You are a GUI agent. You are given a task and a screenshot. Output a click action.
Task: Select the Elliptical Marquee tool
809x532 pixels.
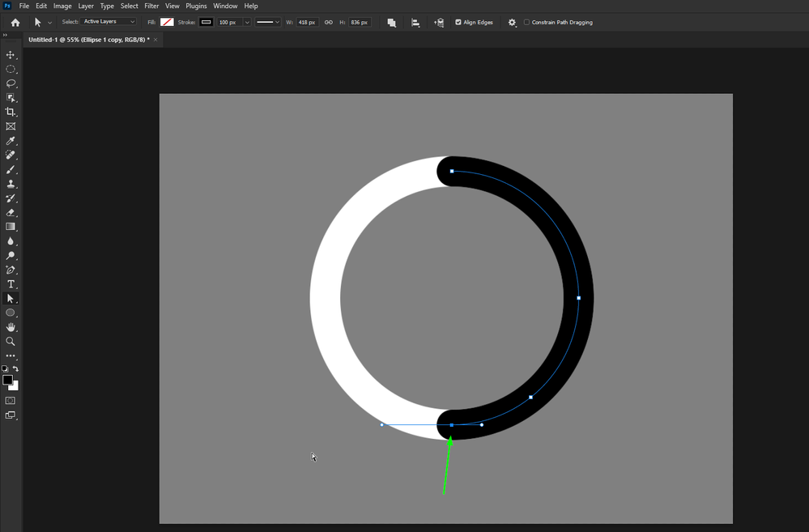[11, 69]
